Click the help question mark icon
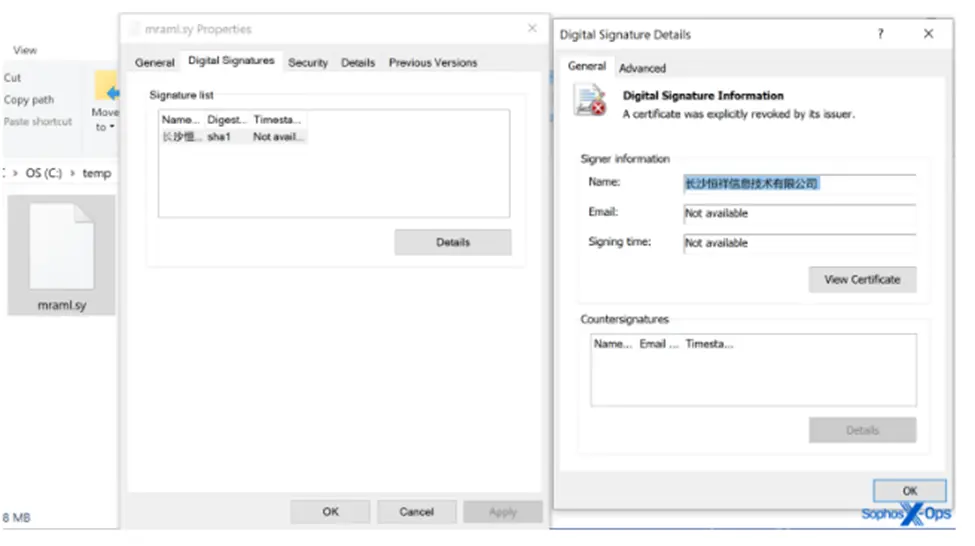 [x=880, y=34]
